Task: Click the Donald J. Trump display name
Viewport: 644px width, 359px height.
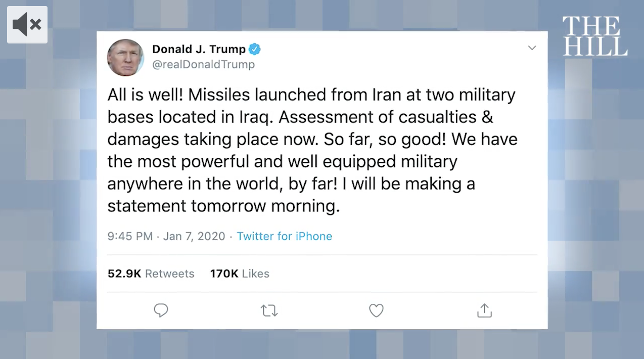Action: tap(199, 49)
